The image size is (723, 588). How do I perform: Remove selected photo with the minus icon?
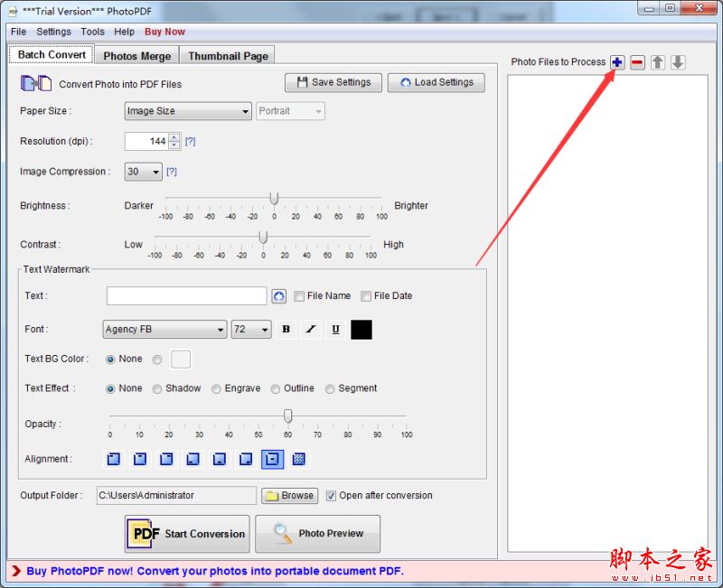tap(637, 62)
